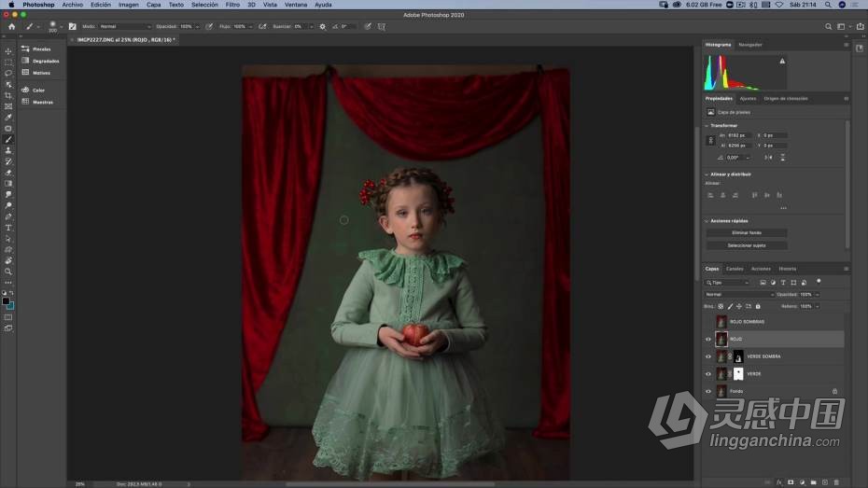Click the foreground color swatch
This screenshot has width=868, height=488.
(x=6, y=301)
